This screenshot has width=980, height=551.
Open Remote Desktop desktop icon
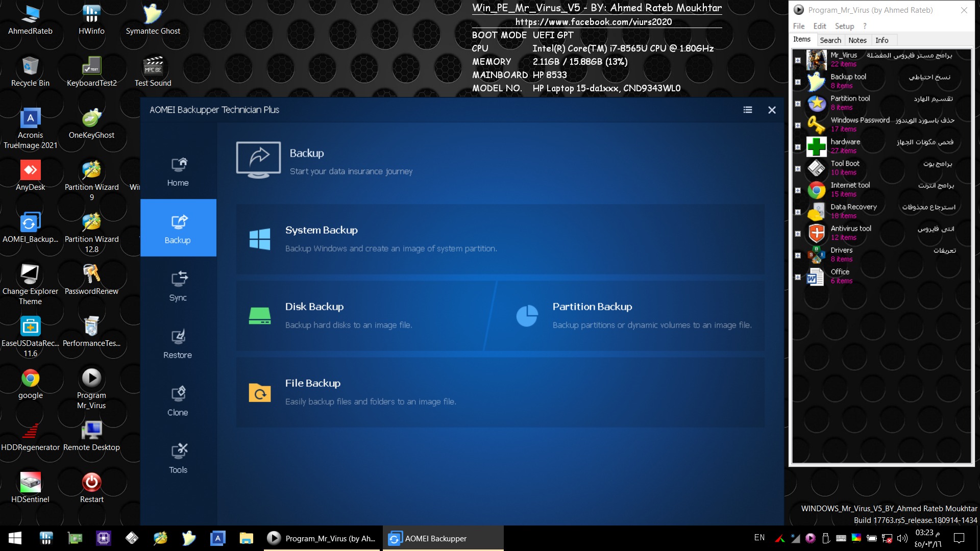[91, 436]
